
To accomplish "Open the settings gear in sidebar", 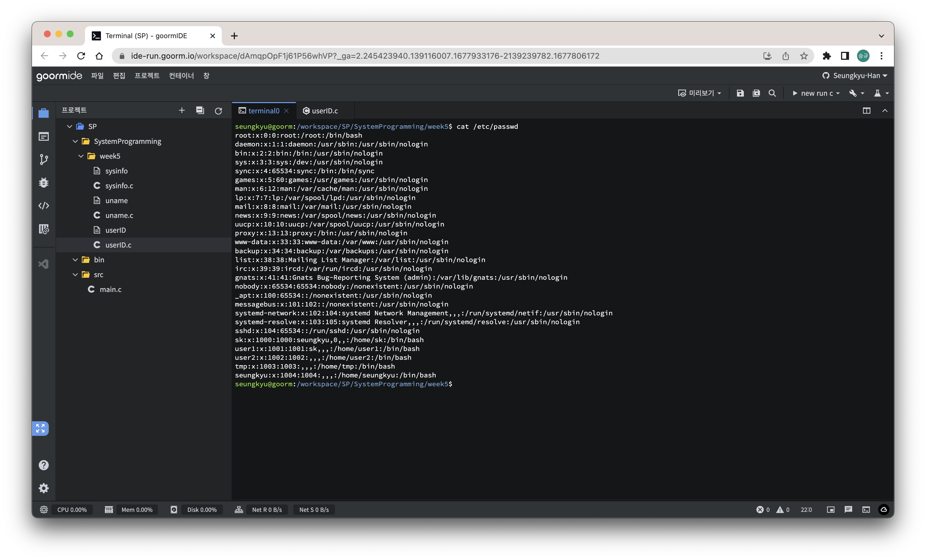I will 44,488.
